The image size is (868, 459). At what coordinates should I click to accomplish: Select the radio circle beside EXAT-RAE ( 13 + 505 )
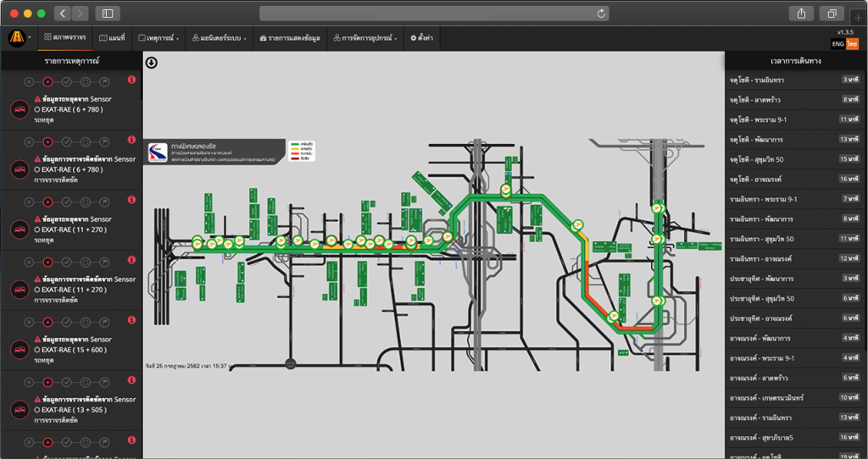pos(37,410)
